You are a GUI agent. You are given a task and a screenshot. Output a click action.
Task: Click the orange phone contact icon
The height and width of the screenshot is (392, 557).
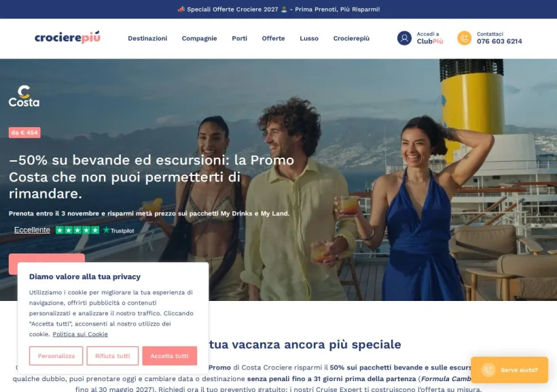coord(465,38)
